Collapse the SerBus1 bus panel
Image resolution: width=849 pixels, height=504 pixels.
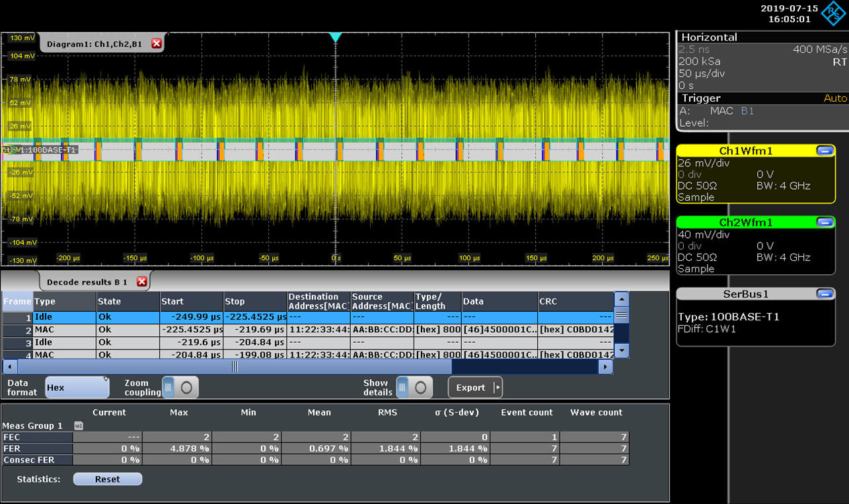pos(824,294)
